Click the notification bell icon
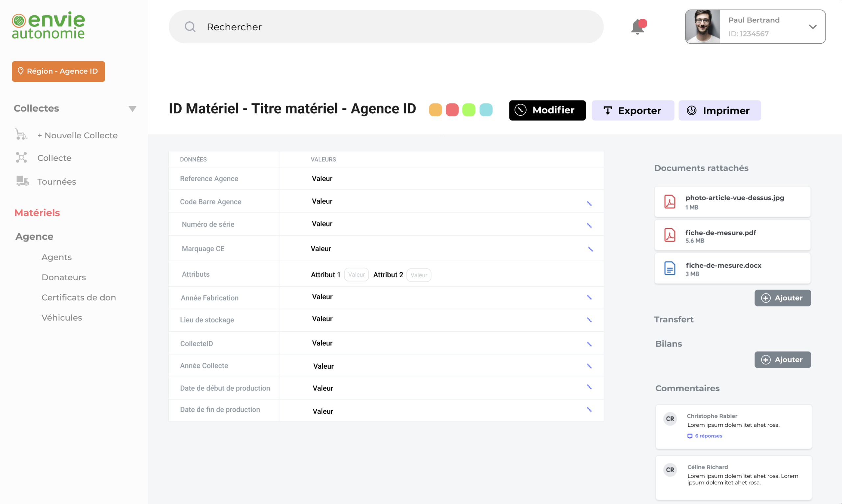This screenshot has height=504, width=842. tap(638, 27)
